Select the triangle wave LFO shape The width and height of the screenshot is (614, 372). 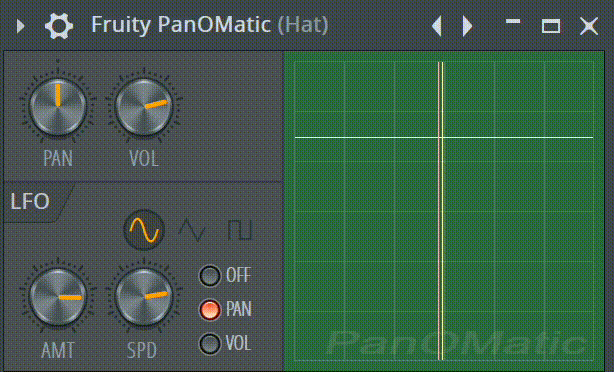click(192, 230)
